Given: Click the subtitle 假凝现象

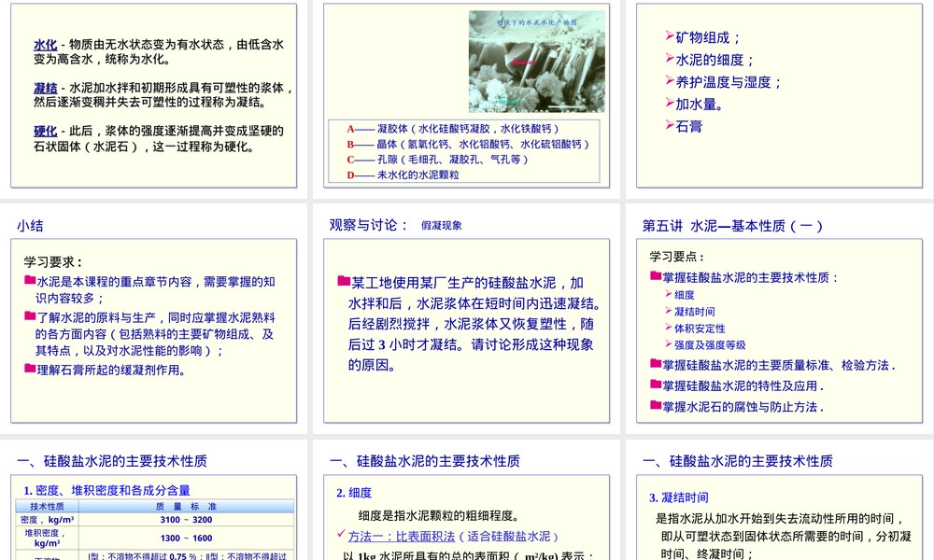Looking at the screenshot, I should 442,226.
